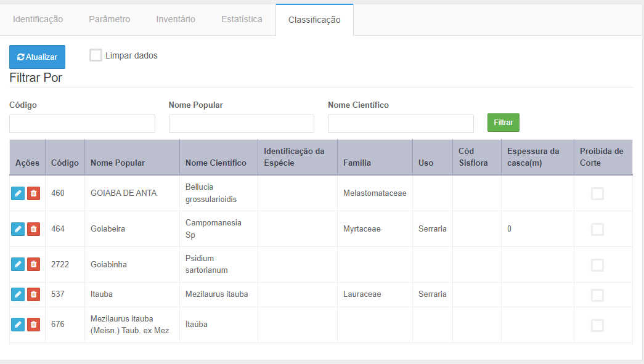Click edit pencil icon for GOIABA DE ANTA
The width and height of the screenshot is (644, 364).
click(x=18, y=193)
